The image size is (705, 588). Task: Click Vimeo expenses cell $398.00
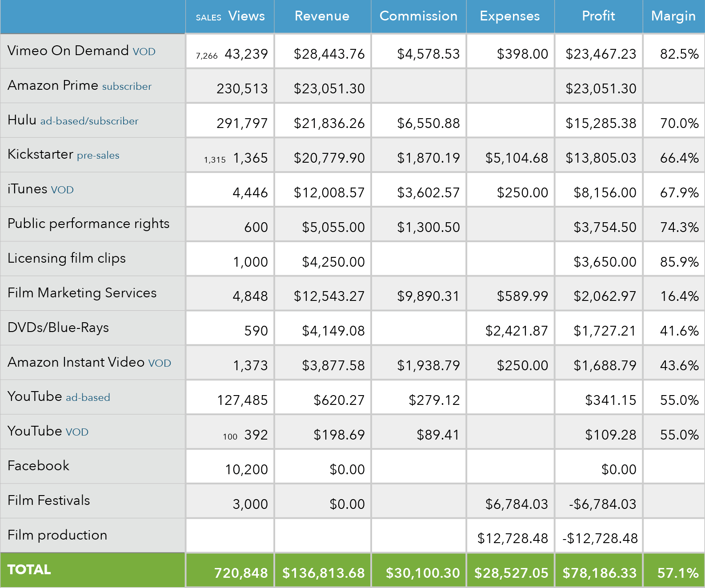pos(510,51)
